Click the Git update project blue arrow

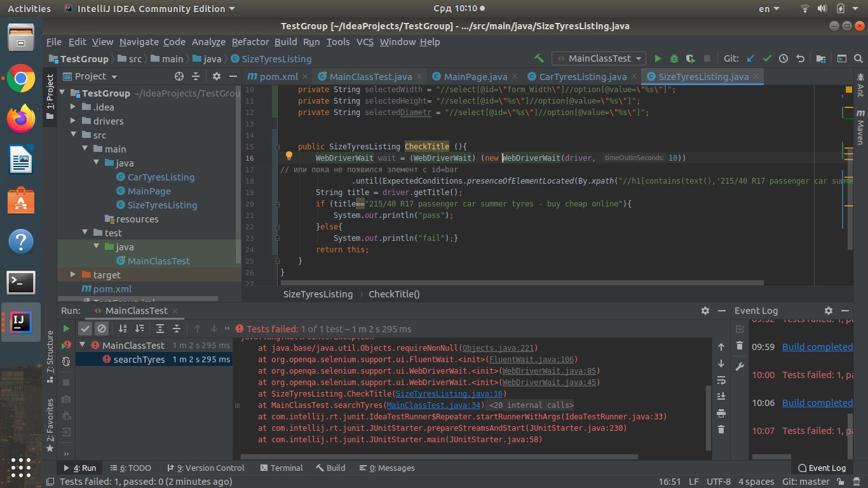[x=750, y=58]
